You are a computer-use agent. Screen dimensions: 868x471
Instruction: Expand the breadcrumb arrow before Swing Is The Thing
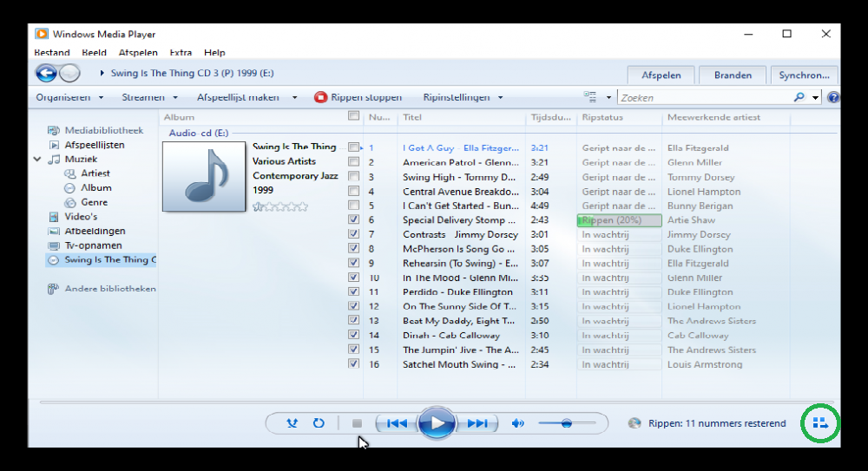click(x=102, y=73)
